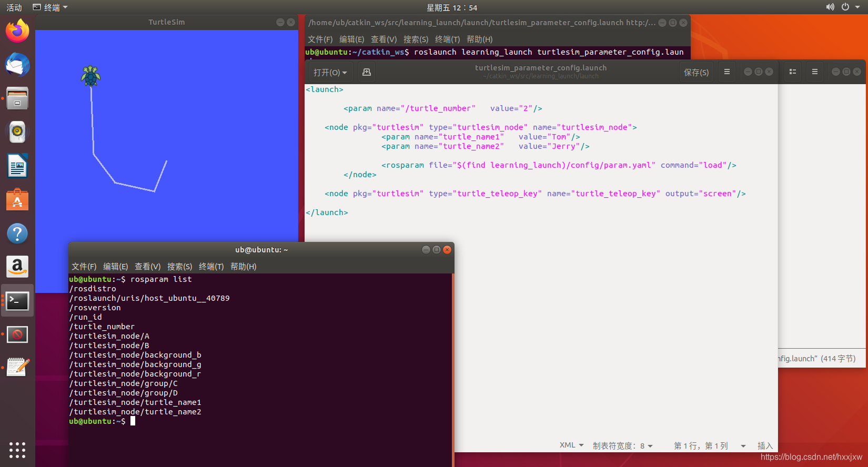868x467 pixels.
Task: Open 终端(T) menu in ub@ubuntu terminal
Action: 211,267
